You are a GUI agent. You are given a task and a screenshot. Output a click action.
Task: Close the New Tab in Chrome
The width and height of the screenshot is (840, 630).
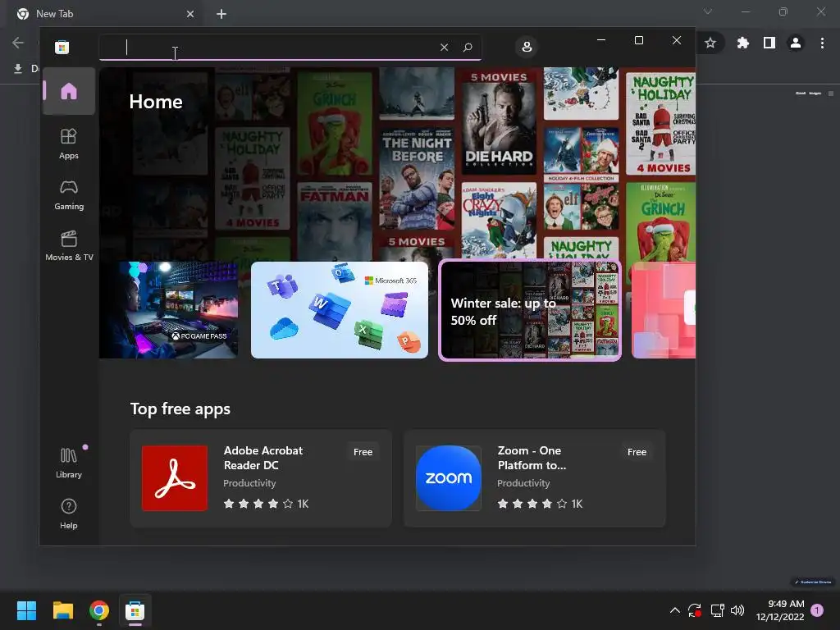190,14
